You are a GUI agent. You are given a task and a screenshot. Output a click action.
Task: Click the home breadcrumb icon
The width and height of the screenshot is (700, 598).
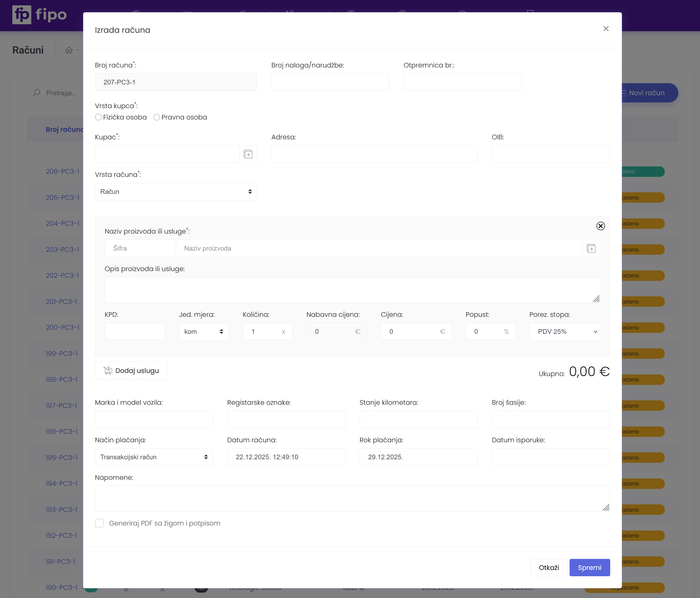(x=69, y=50)
